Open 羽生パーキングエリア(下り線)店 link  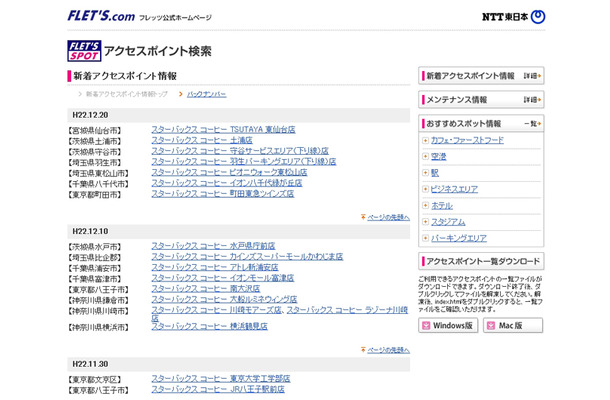click(x=244, y=161)
